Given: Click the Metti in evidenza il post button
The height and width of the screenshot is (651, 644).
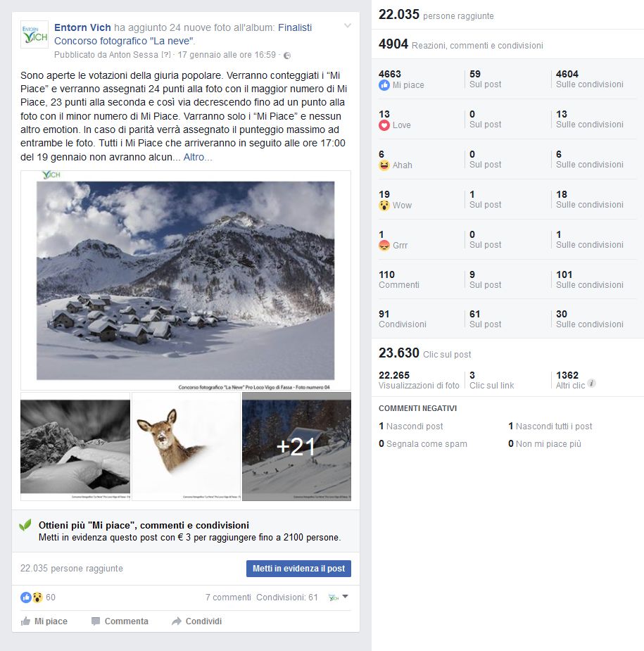Looking at the screenshot, I should tap(298, 569).
